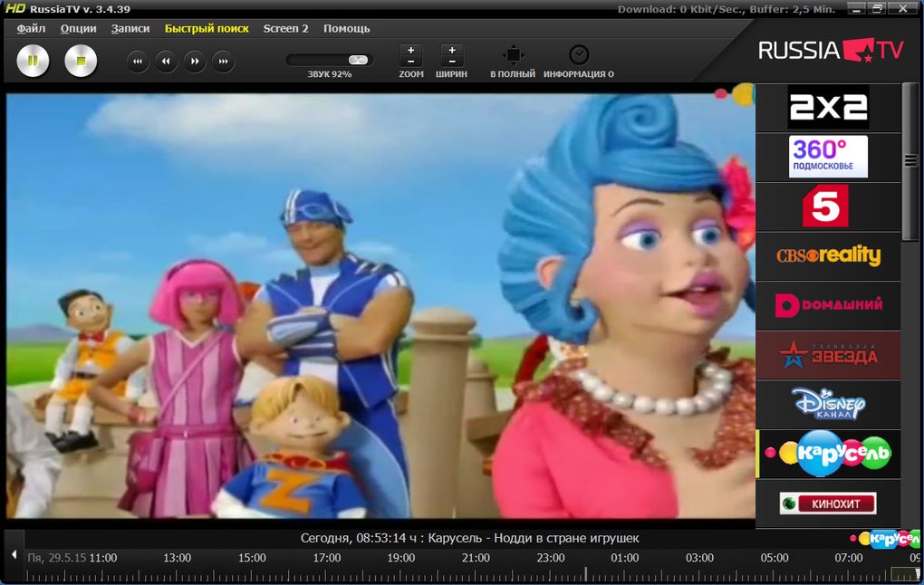
Task: Click the program title Нодди в стране игрушек
Action: coord(566,538)
